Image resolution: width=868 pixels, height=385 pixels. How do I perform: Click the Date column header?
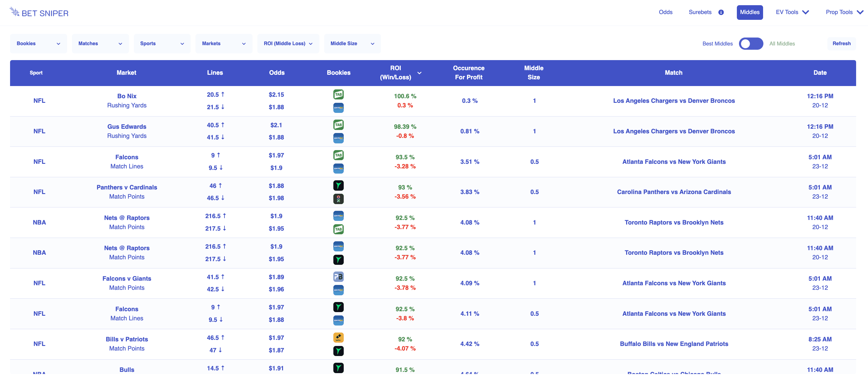point(820,73)
